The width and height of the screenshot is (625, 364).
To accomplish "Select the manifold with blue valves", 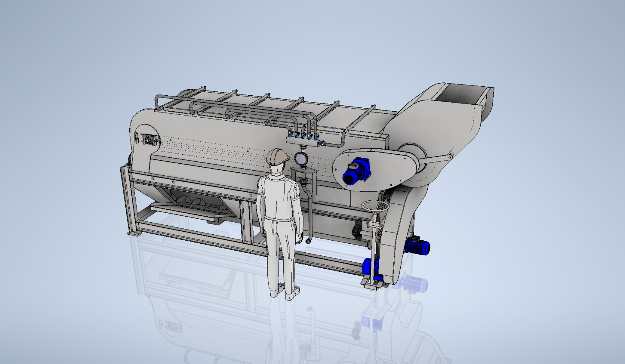I will (x=306, y=139).
